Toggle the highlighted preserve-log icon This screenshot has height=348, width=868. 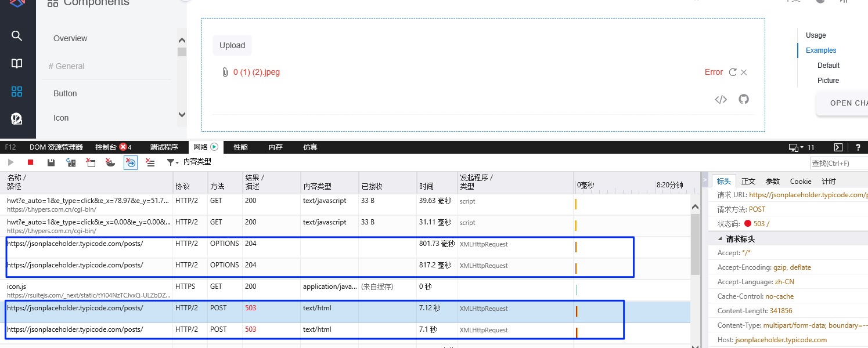click(x=130, y=162)
